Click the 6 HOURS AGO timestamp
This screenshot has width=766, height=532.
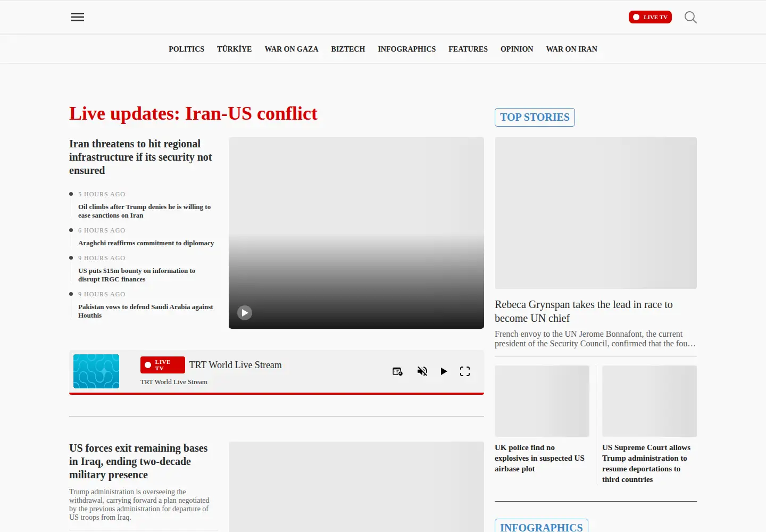pos(102,230)
